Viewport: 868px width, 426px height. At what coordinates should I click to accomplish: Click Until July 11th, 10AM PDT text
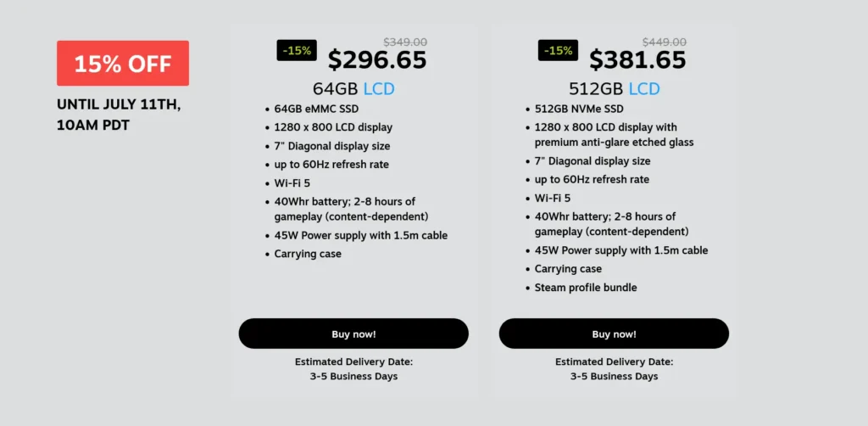point(119,115)
